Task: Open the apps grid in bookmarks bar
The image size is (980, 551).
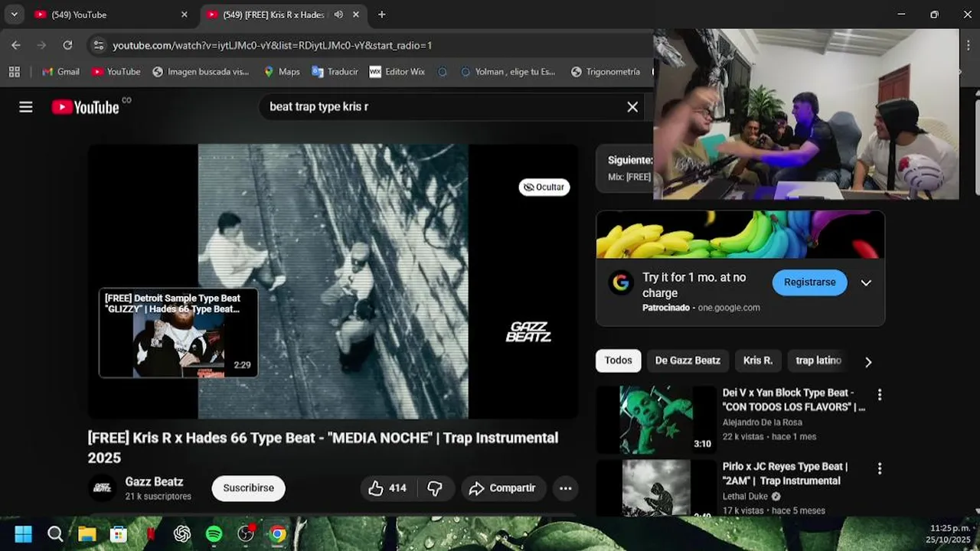Action: click(14, 71)
